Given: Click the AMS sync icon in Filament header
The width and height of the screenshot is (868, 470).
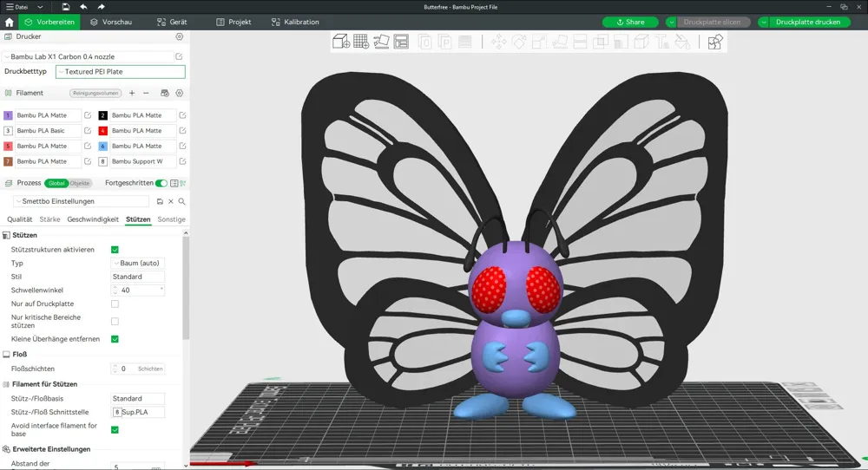Looking at the screenshot, I should click(164, 93).
